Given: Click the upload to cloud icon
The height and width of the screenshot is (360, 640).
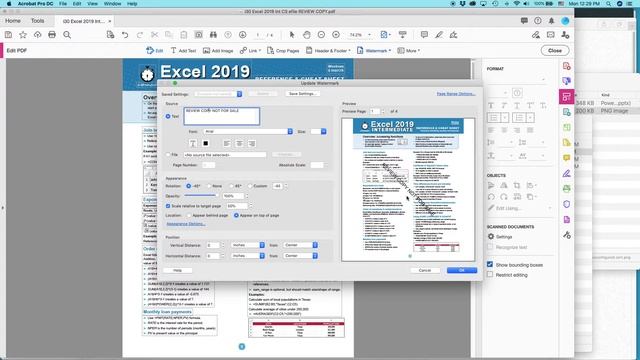Looking at the screenshot, I should coord(38,35).
